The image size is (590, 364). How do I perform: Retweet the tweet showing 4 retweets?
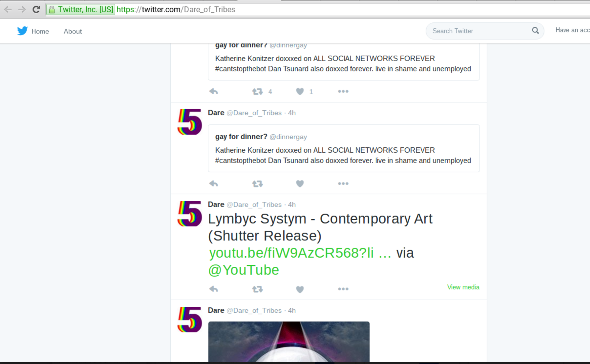257,91
